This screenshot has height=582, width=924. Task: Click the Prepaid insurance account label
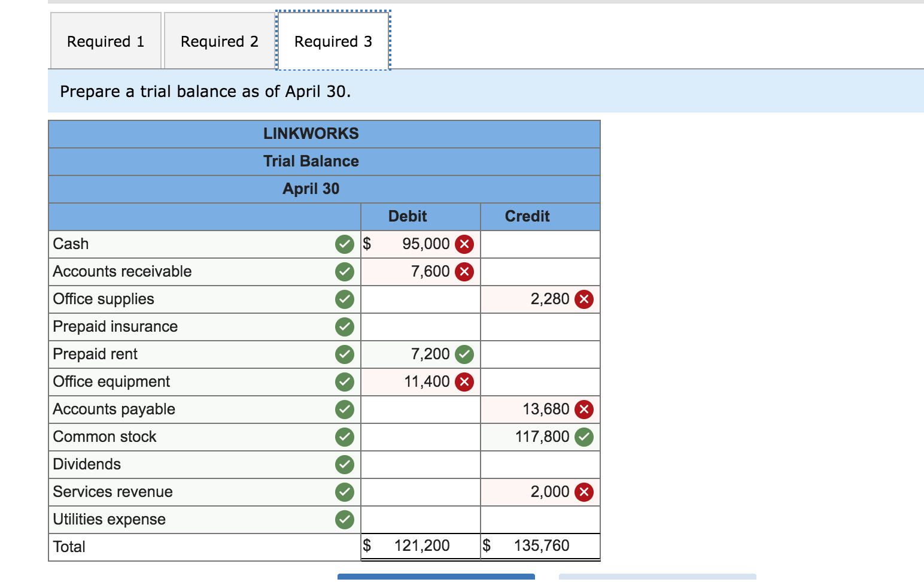[115, 327]
